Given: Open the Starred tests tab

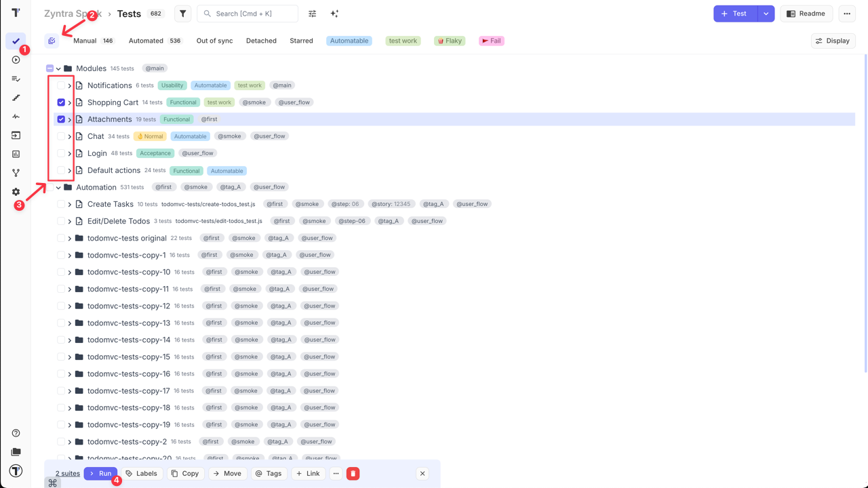Looking at the screenshot, I should (x=301, y=41).
